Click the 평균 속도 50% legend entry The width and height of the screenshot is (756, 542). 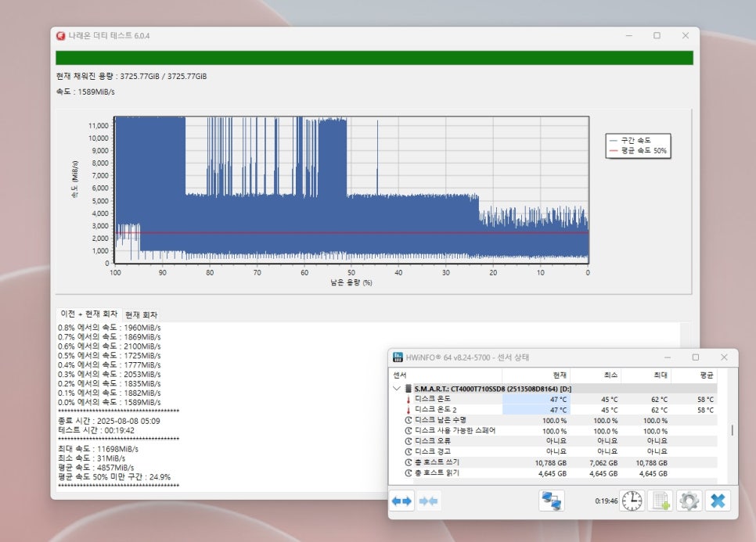[638, 151]
